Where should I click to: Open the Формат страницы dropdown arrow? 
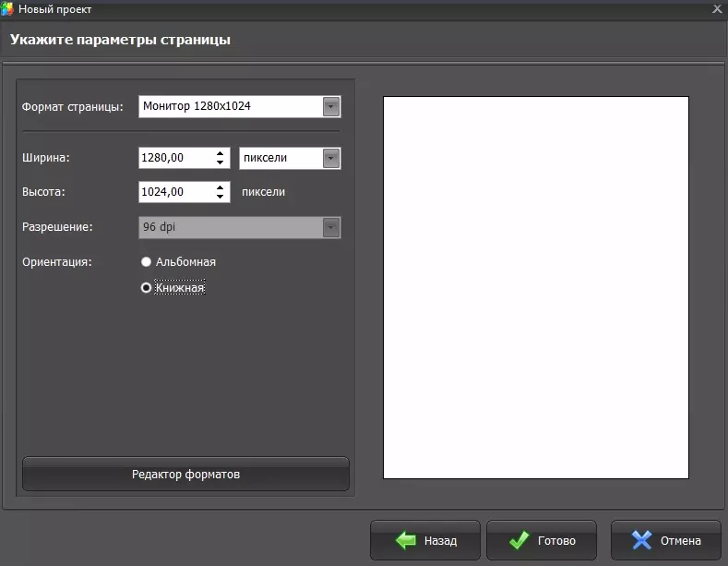pyautogui.click(x=331, y=106)
